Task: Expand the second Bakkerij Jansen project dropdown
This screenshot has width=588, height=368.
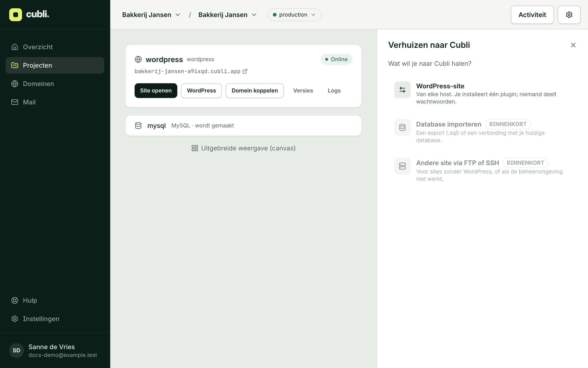Action: click(x=227, y=15)
